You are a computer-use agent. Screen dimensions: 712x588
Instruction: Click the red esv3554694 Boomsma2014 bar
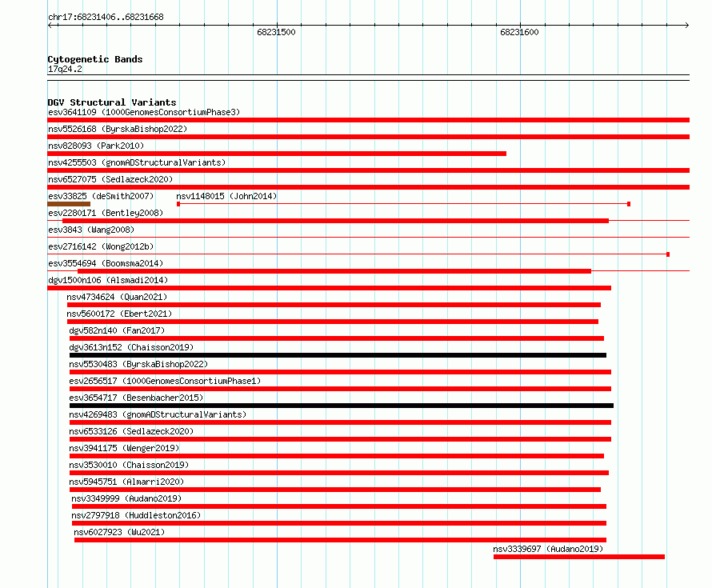pyautogui.click(x=334, y=271)
